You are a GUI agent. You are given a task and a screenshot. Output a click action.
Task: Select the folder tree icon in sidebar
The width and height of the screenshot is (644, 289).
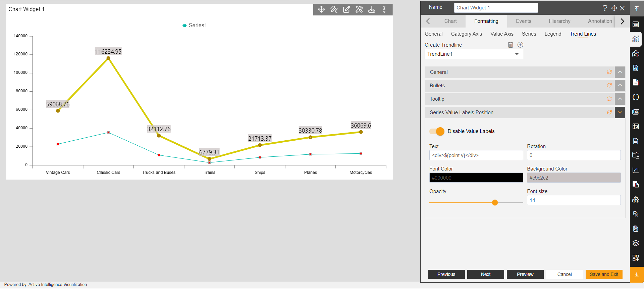point(636,155)
